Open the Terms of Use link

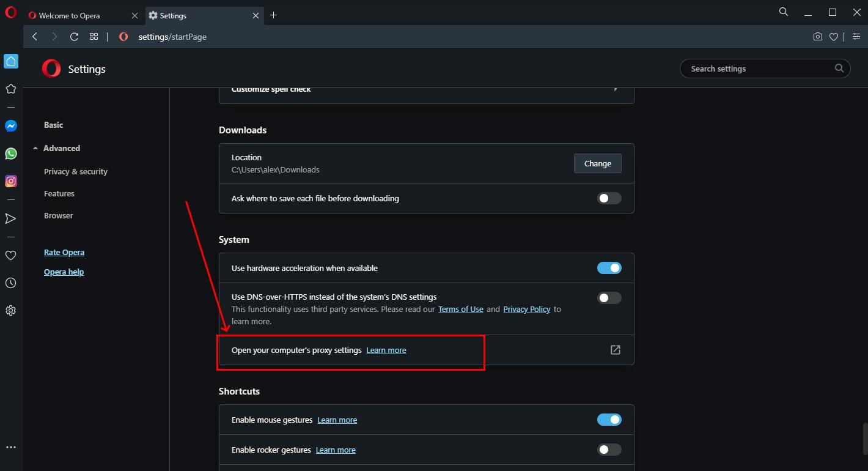460,310
